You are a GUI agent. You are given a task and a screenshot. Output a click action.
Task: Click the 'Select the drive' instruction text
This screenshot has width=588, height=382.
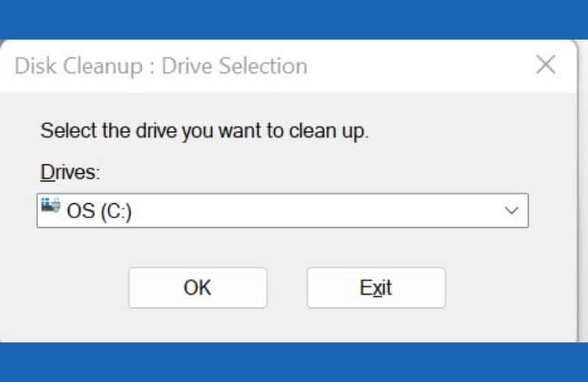pyautogui.click(x=205, y=131)
